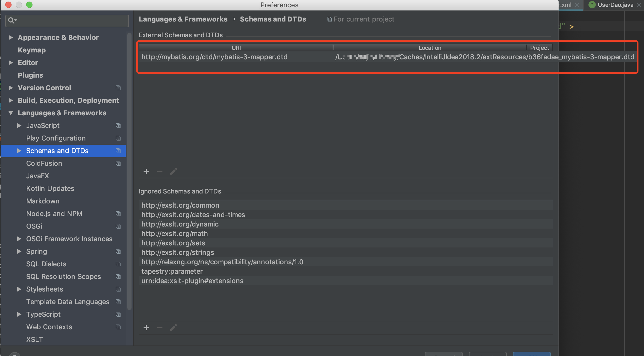The height and width of the screenshot is (356, 644).
Task: Click project-level icon beside SQL Dialects
Action: (x=118, y=264)
